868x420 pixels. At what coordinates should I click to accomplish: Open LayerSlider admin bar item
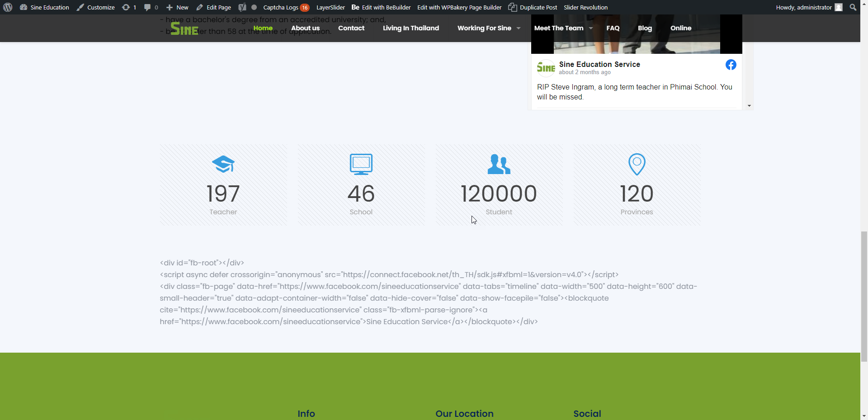click(x=330, y=7)
